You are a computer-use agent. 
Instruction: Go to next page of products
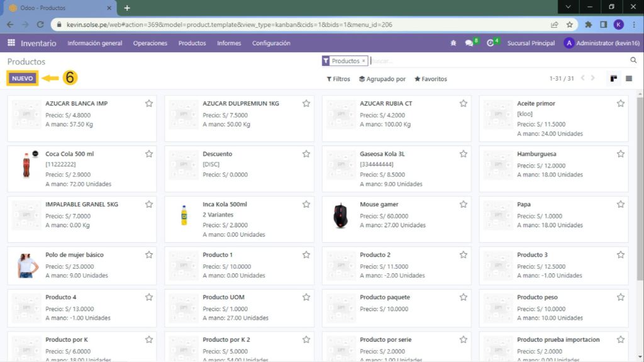pos(592,79)
